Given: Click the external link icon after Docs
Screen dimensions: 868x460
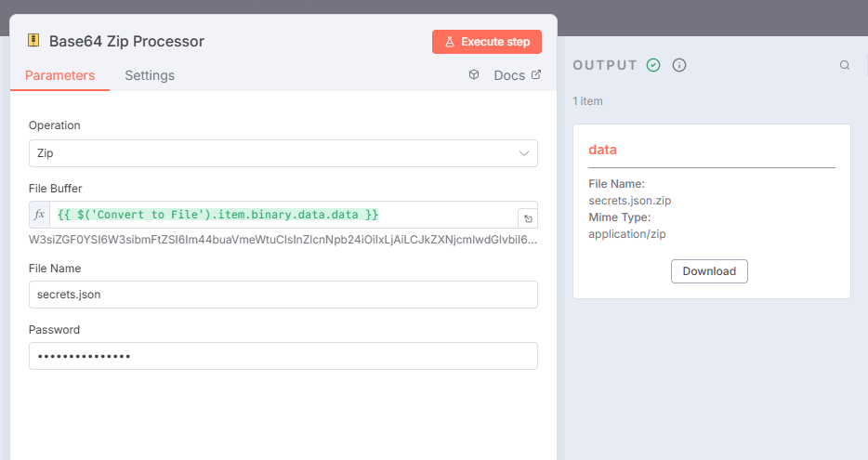Looking at the screenshot, I should (x=536, y=74).
